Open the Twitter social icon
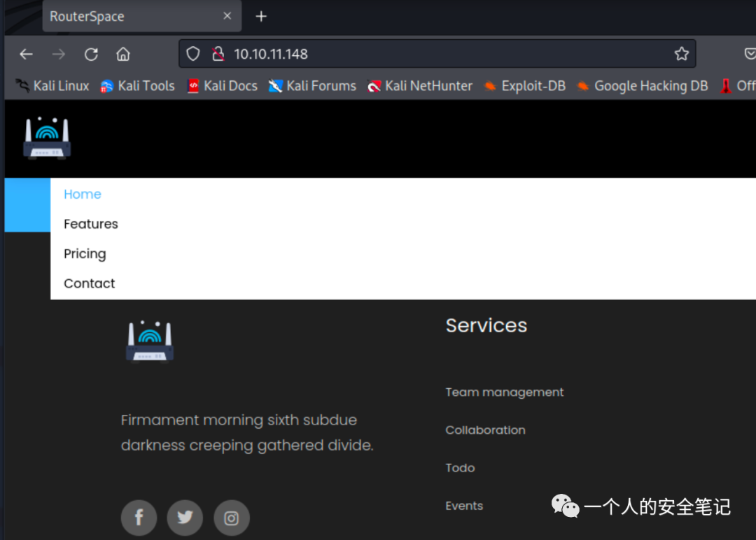Image resolution: width=756 pixels, height=540 pixels. (185, 518)
